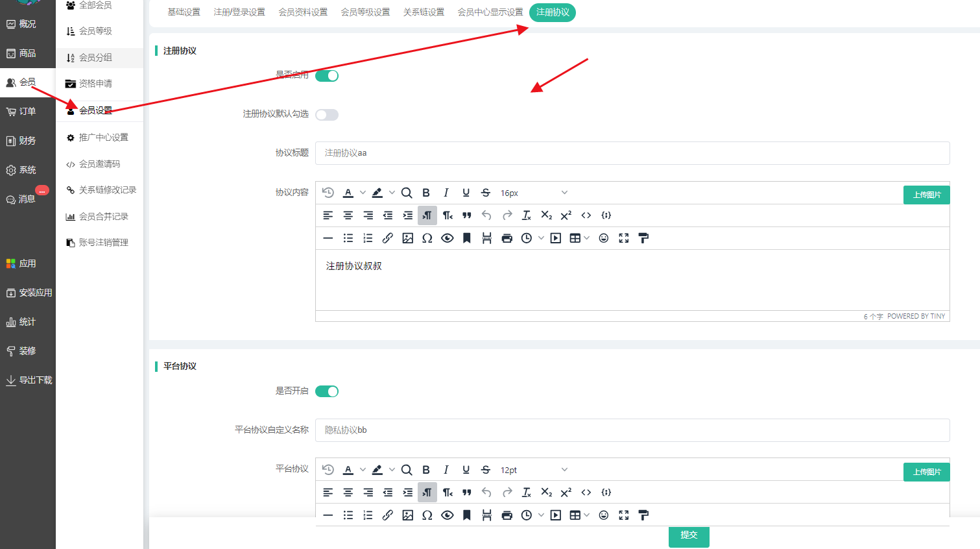This screenshot has height=549, width=980.
Task: Insert an image in 协议内容 editor
Action: tap(407, 238)
